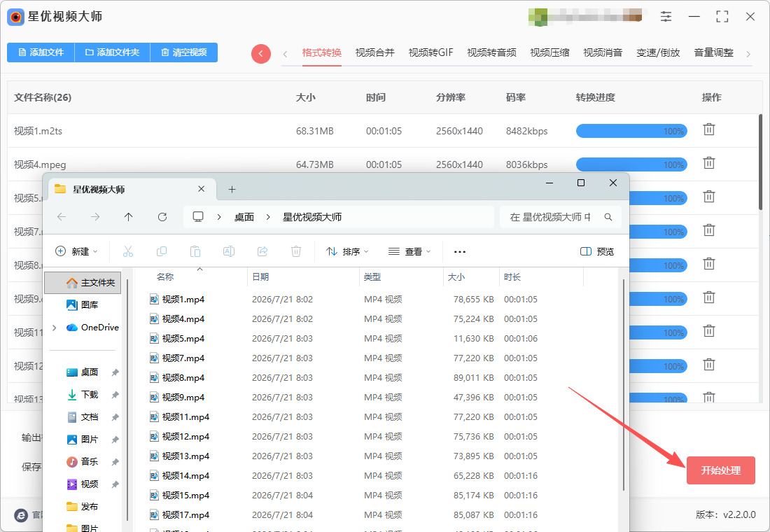Viewport: 770px width, 532px height.
Task: Open the 下载 folder in sidebar
Action: point(90,395)
